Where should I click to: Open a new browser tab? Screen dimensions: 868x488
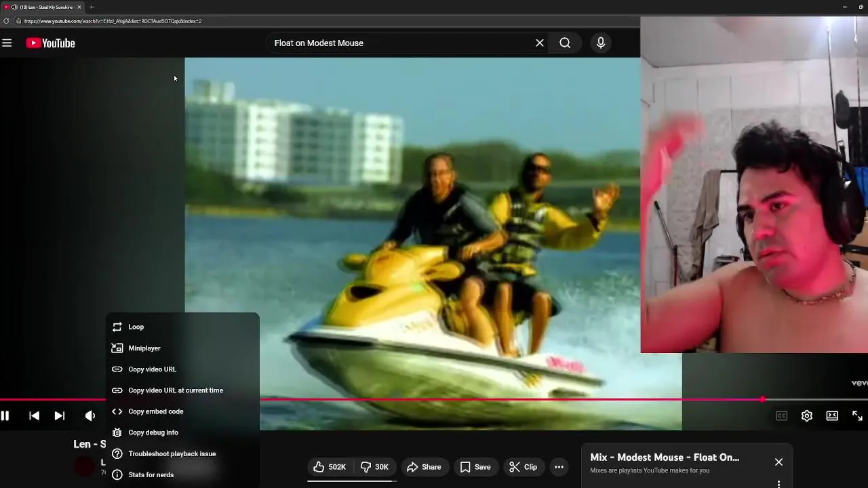coord(92,7)
